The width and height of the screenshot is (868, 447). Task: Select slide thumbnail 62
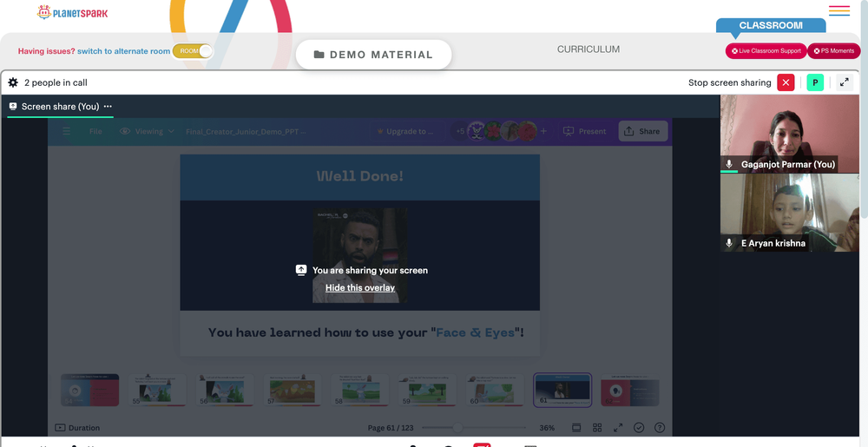[630, 390]
